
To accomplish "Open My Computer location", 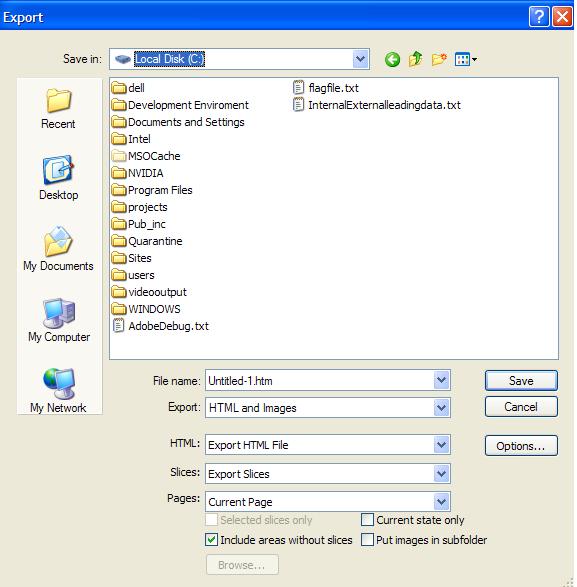I will pos(59,320).
